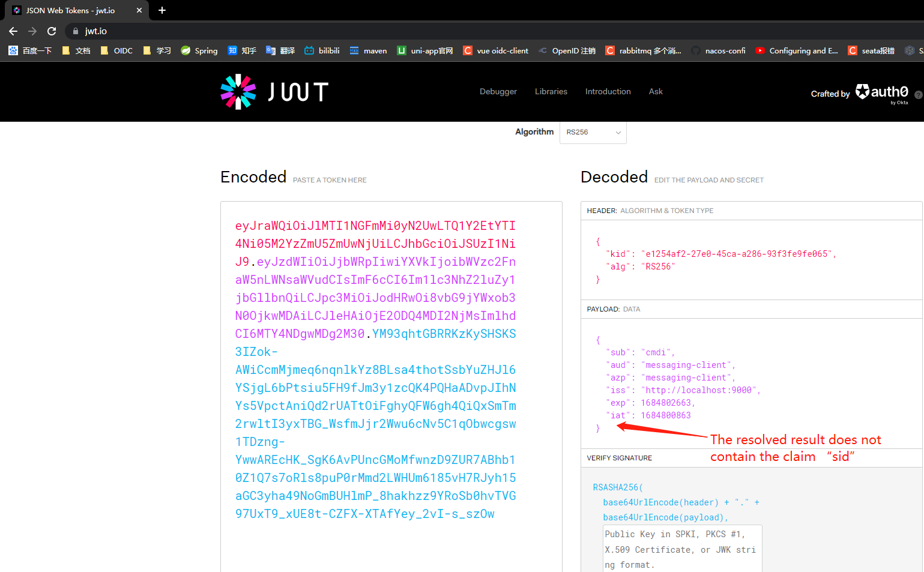Open the Introduction page
The image size is (924, 572).
(608, 91)
